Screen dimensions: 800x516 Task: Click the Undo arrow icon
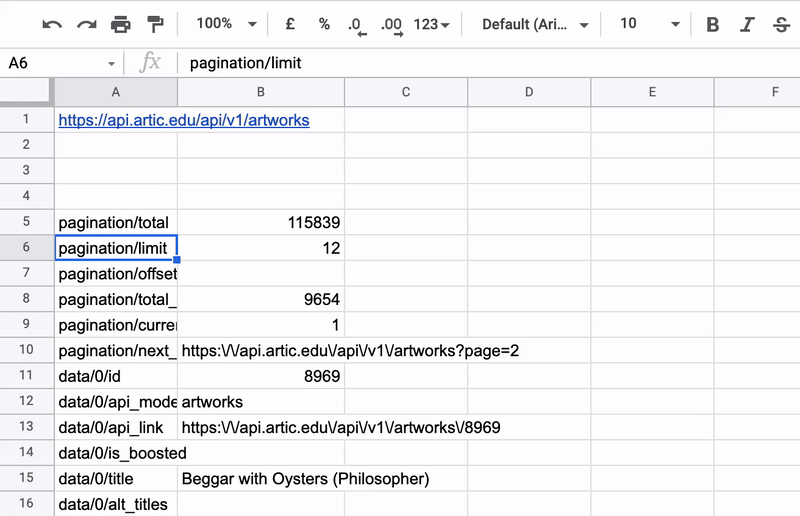(x=52, y=24)
